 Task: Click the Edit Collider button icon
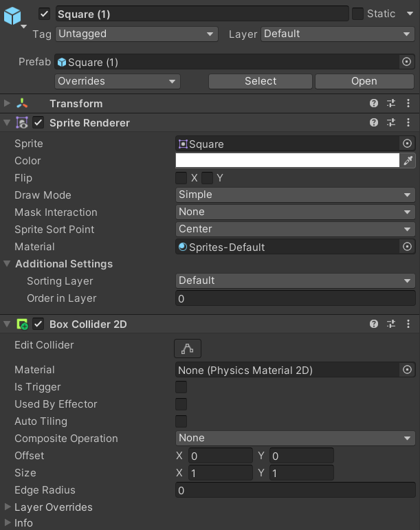(x=188, y=349)
